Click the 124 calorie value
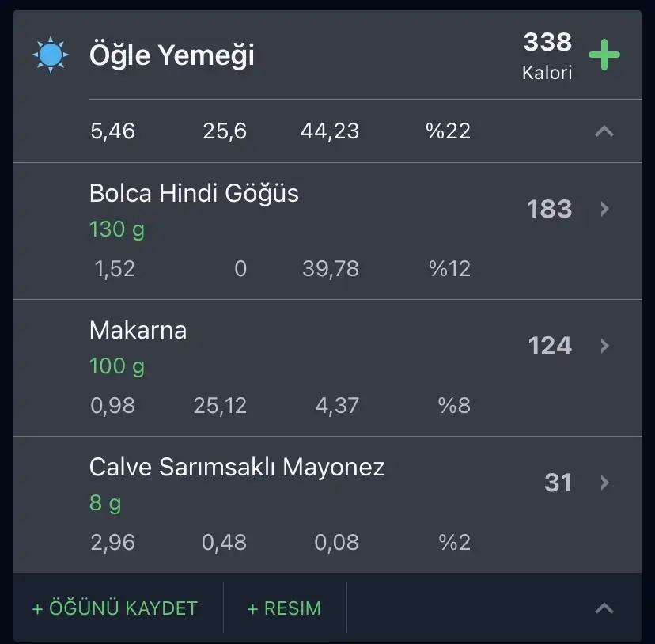Screen dimensions: 655x644 point(550,346)
